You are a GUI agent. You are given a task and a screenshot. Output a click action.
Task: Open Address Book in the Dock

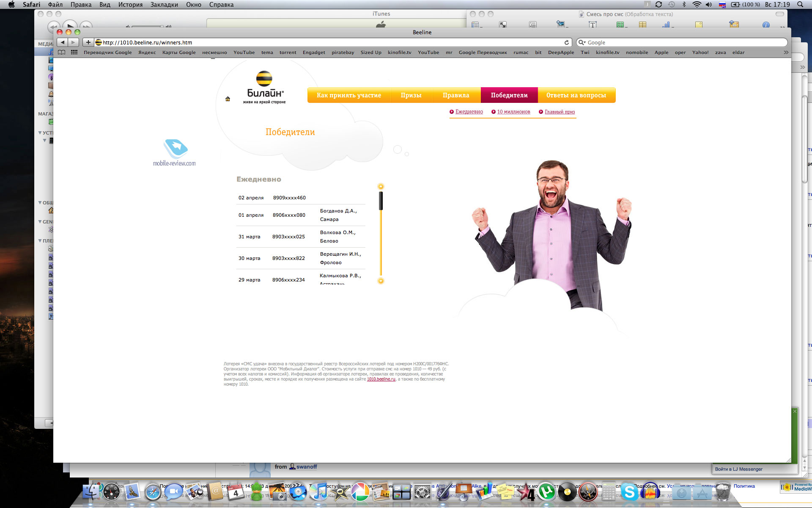[215, 492]
